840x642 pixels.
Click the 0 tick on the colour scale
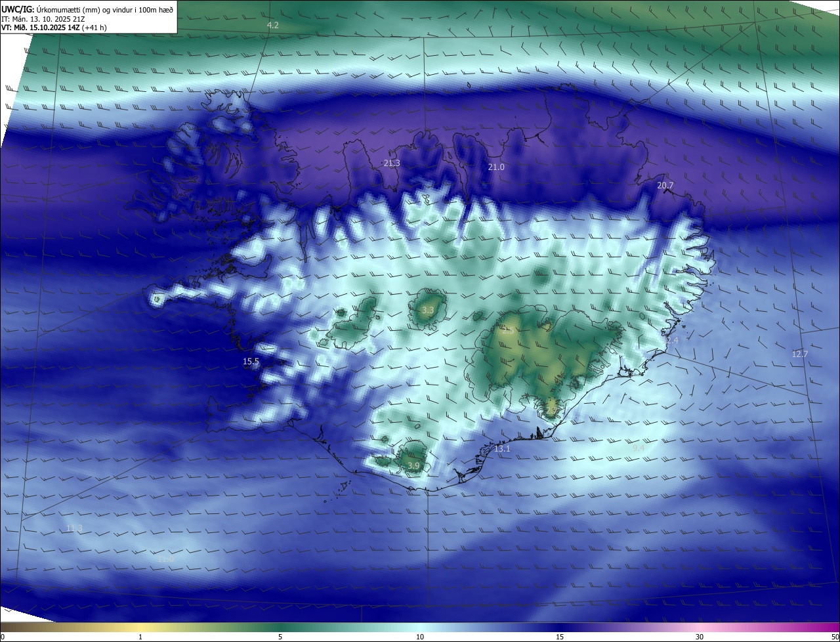(2, 637)
